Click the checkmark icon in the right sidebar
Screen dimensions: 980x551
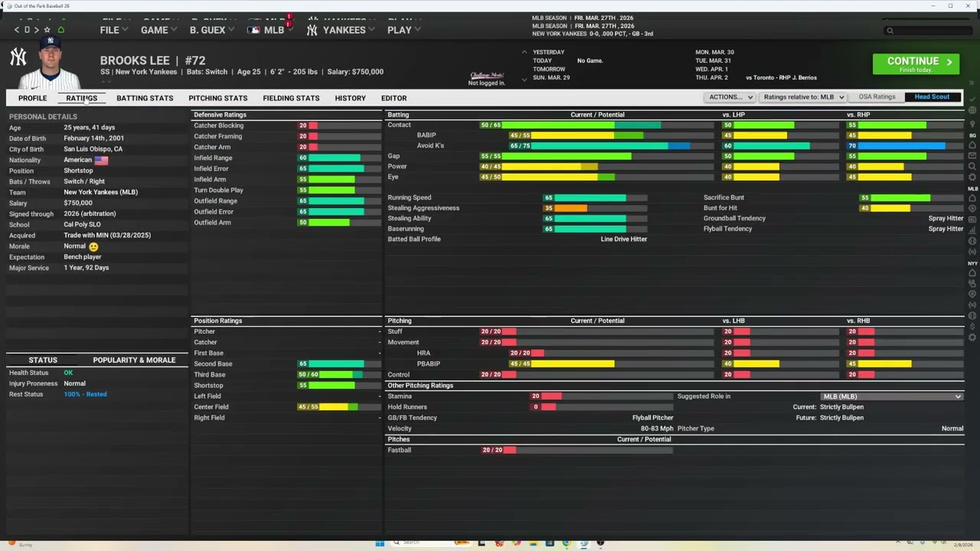pyautogui.click(x=972, y=99)
